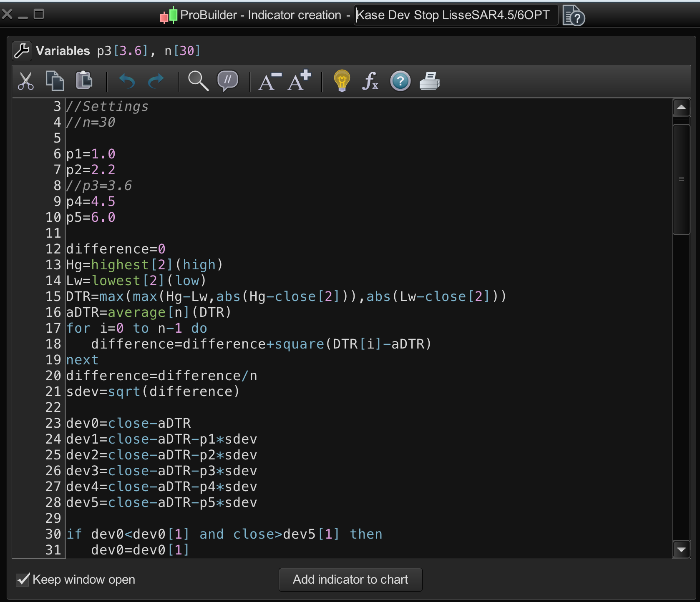This screenshot has width=700, height=602.
Task: Open the blue question mark help
Action: coord(400,81)
